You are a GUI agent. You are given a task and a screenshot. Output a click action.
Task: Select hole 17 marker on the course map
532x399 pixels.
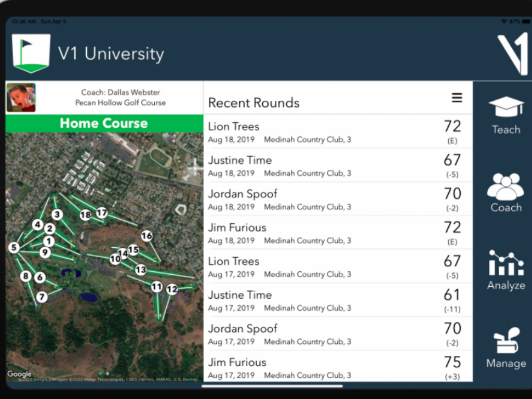coord(102,212)
